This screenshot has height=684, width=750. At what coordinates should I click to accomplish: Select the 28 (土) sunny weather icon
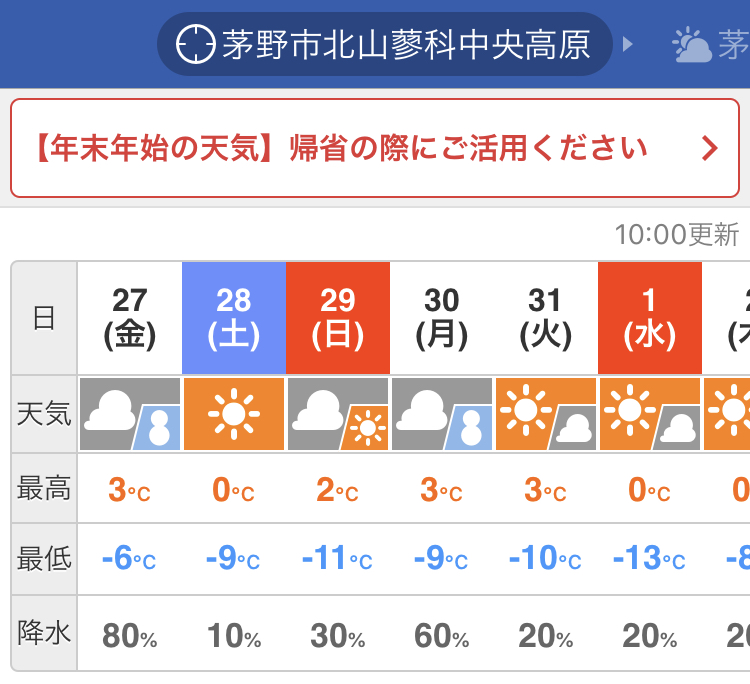(234, 414)
